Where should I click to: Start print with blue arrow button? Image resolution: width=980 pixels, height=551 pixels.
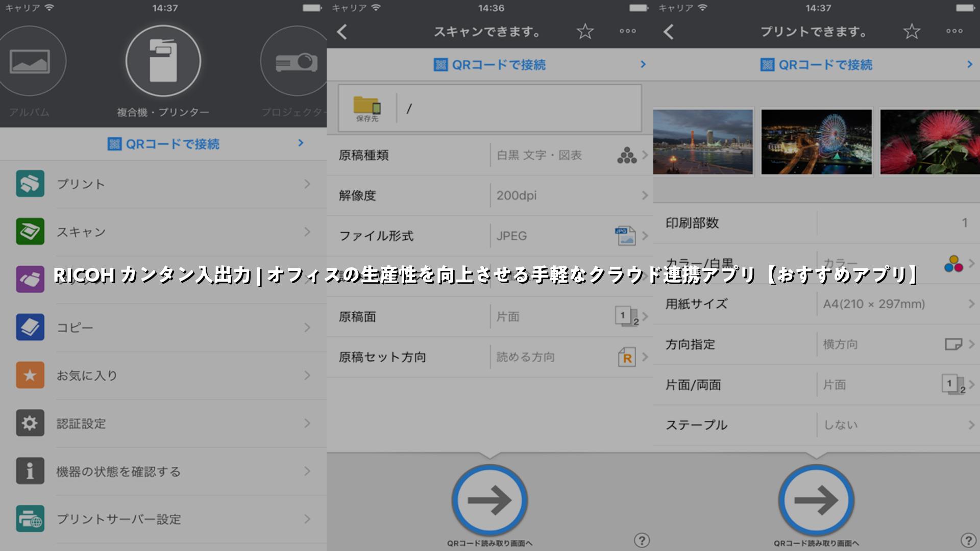click(x=817, y=500)
